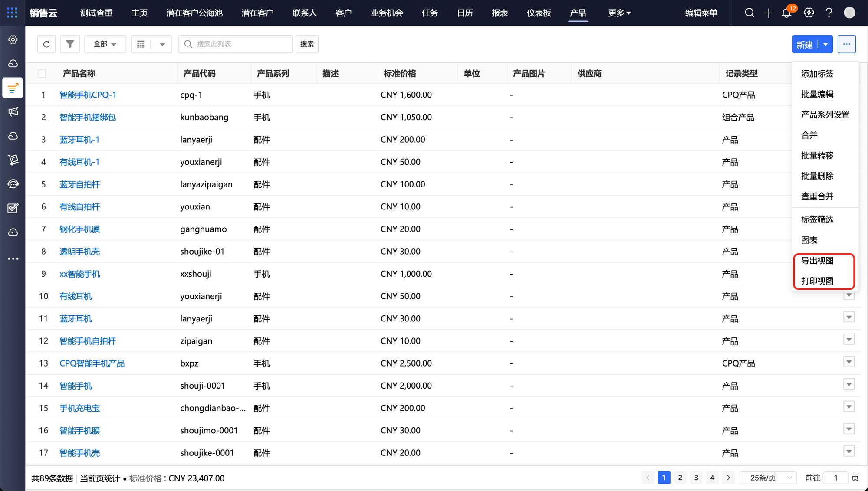Click the global search magnifier icon

750,13
